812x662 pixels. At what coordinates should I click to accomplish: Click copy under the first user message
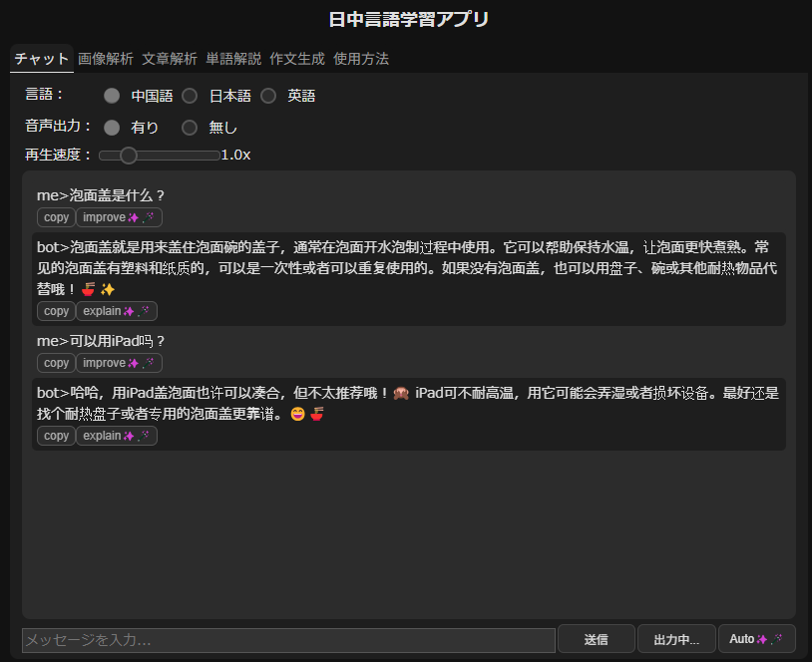pos(56,217)
